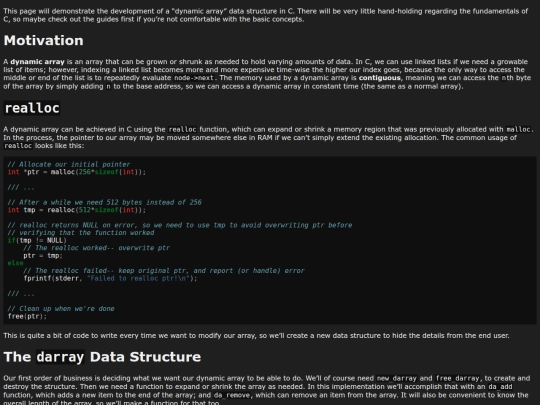Click the 'The darray Data Structure' heading
This screenshot has width=540, height=405.
click(102, 357)
